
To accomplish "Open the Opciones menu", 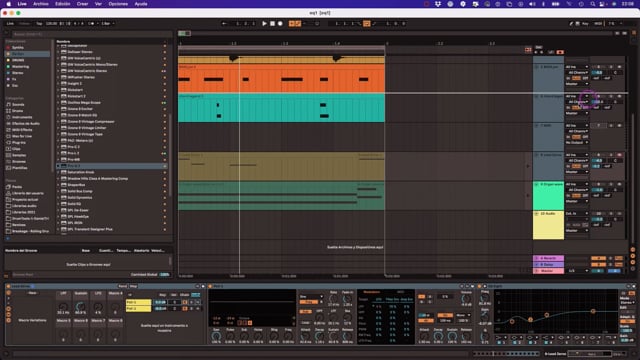I will coord(118,4).
